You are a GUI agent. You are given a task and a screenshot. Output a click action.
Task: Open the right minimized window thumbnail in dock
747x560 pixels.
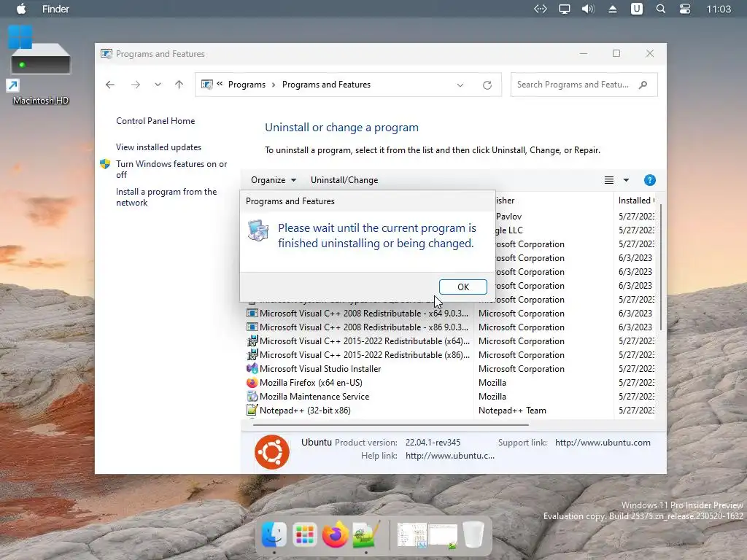[x=443, y=534]
